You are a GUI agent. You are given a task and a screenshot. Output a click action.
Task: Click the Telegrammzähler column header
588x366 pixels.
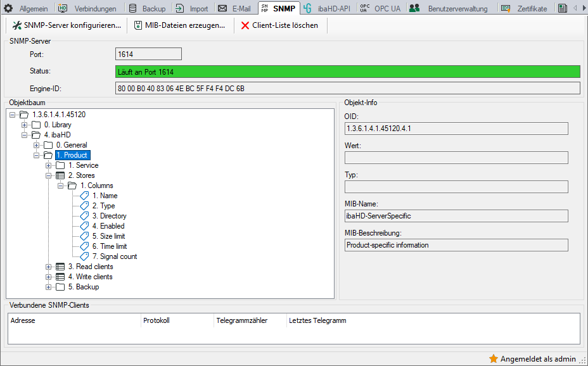point(250,320)
